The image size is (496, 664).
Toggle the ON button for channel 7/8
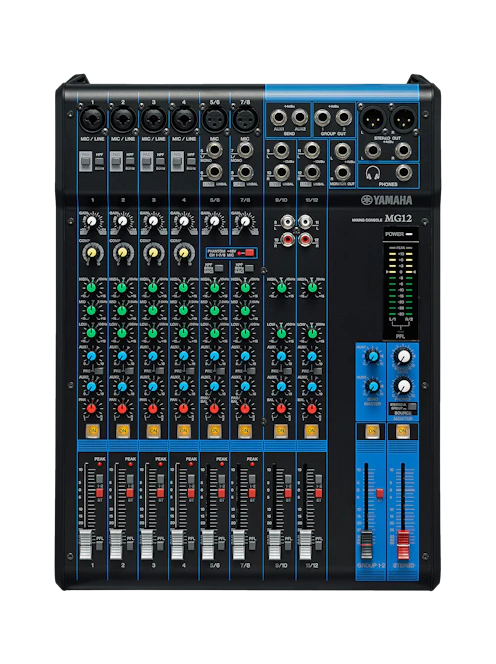(x=245, y=431)
